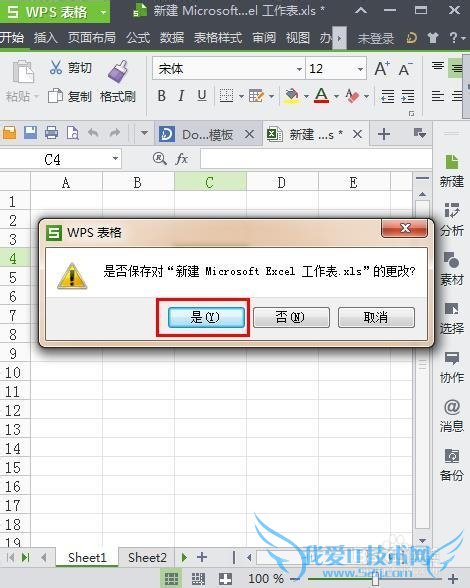Click the save floppy disk icon
470x588 pixels.
(x=30, y=133)
